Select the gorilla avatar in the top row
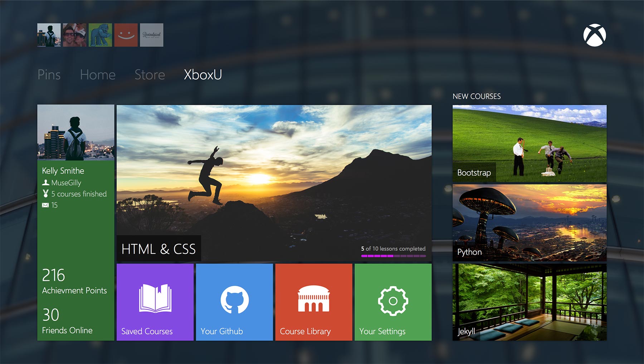The image size is (644, 364). pyautogui.click(x=100, y=35)
